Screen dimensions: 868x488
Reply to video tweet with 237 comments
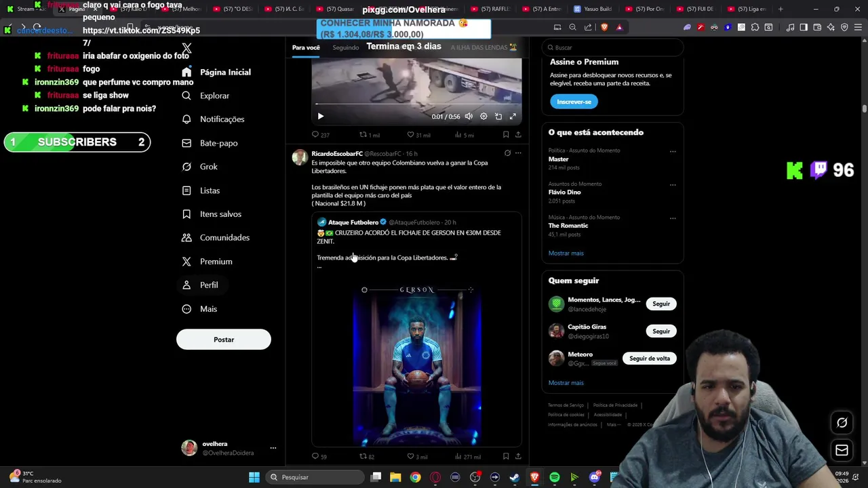[x=320, y=135]
